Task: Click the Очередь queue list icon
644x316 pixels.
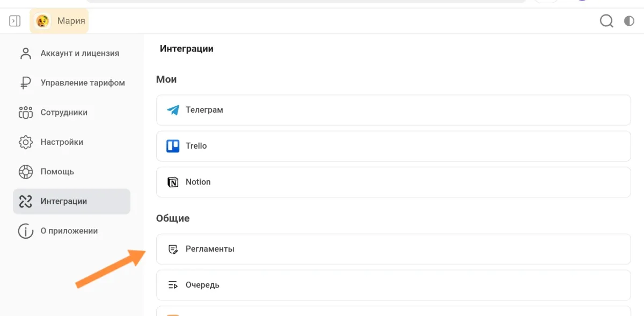Action: 173,285
